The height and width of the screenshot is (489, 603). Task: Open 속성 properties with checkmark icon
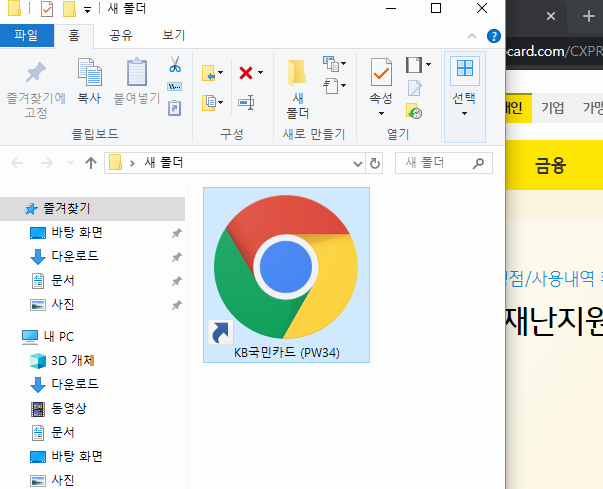click(381, 72)
